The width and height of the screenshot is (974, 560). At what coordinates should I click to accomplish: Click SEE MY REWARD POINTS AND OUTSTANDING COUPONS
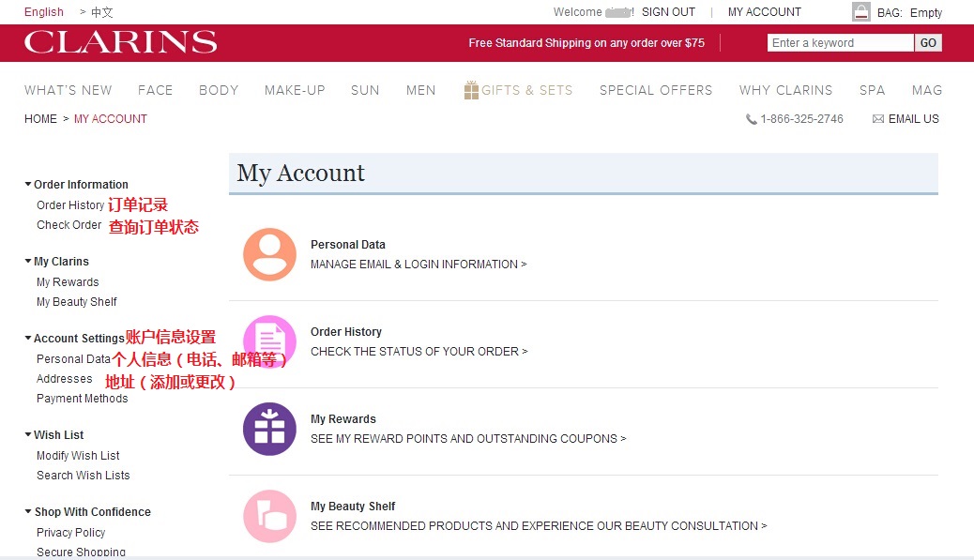pyautogui.click(x=468, y=438)
